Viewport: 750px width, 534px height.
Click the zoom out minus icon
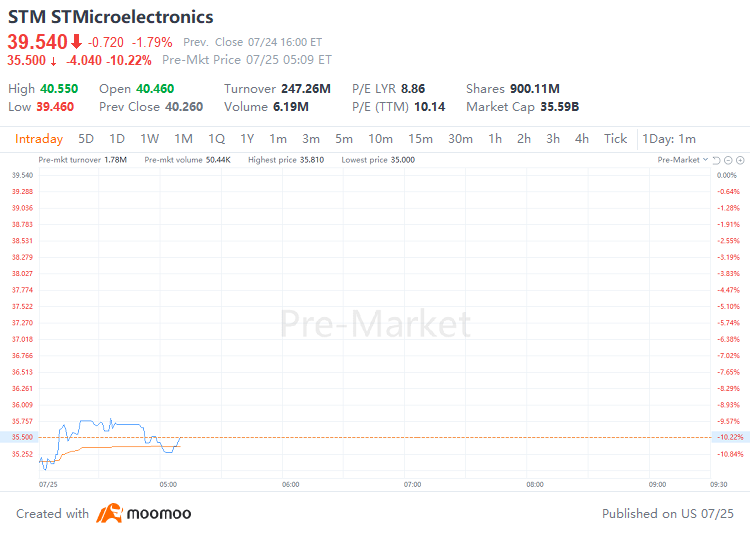point(728,160)
